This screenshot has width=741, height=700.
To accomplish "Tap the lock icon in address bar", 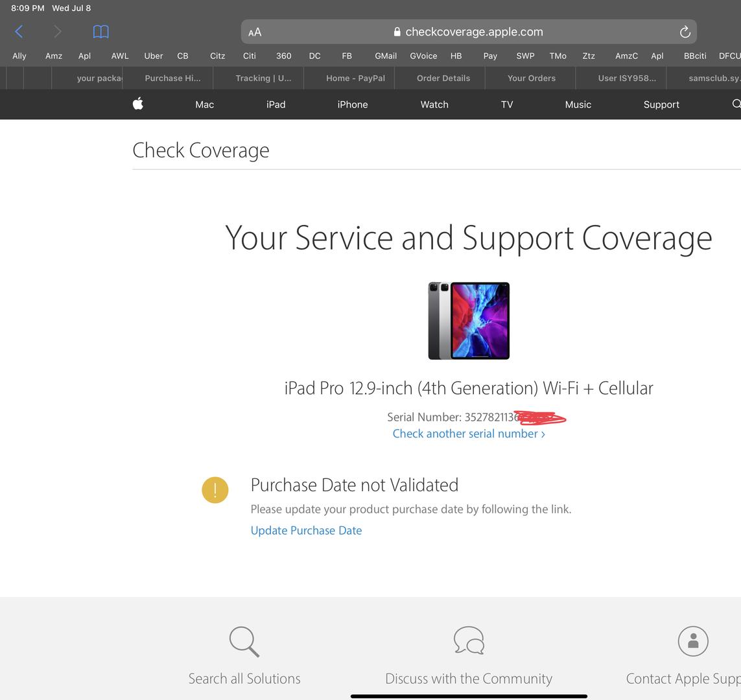I will (397, 32).
